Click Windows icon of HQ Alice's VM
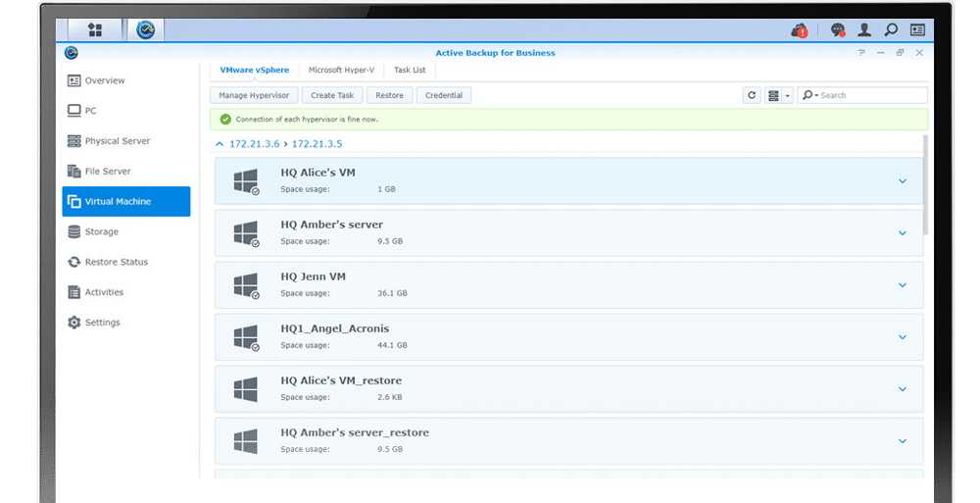This screenshot has width=980, height=503. [x=246, y=181]
